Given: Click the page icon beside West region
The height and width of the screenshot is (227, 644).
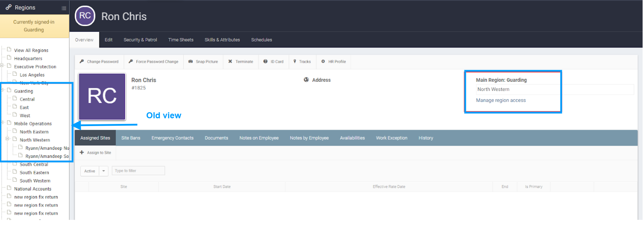Looking at the screenshot, I should coord(15,115).
